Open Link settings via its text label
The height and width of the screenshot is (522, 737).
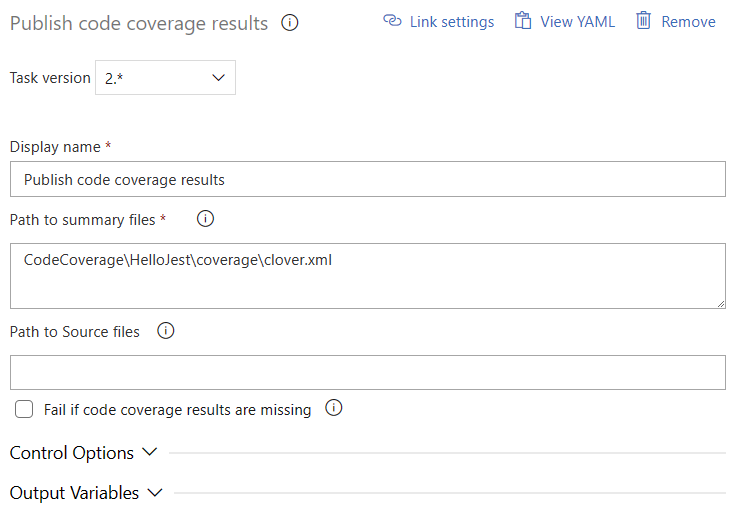[451, 21]
